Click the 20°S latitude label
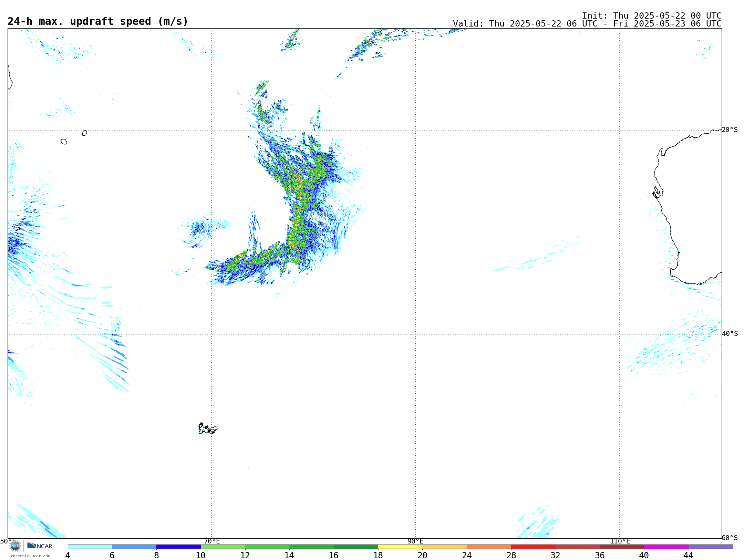 (x=730, y=130)
